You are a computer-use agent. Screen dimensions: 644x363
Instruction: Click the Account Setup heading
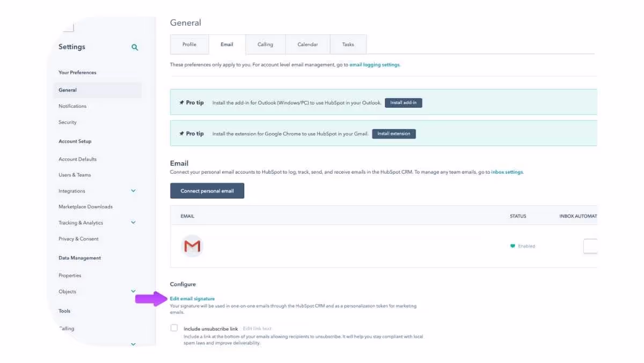pyautogui.click(x=75, y=142)
